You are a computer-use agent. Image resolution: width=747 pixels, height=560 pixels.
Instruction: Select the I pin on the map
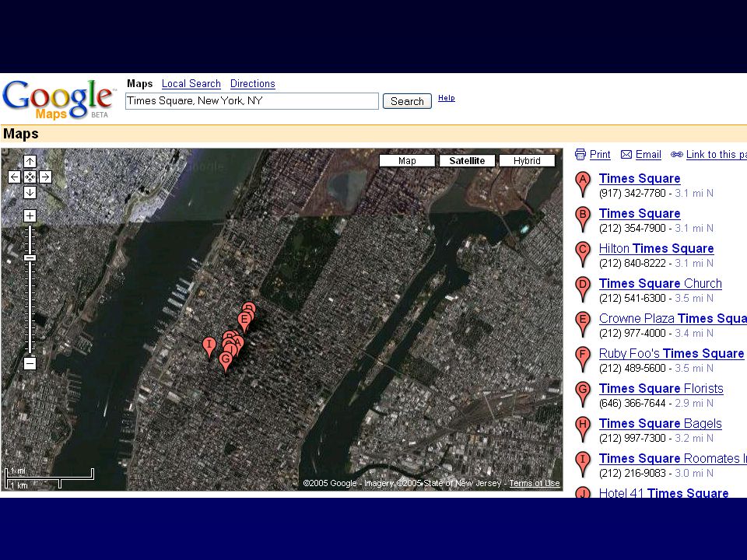tap(209, 345)
